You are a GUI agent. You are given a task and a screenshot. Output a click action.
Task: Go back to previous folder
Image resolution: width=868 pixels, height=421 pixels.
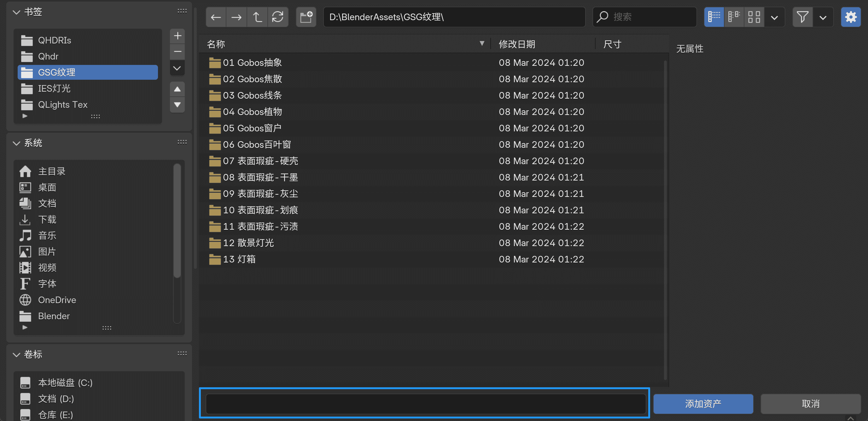pos(216,17)
